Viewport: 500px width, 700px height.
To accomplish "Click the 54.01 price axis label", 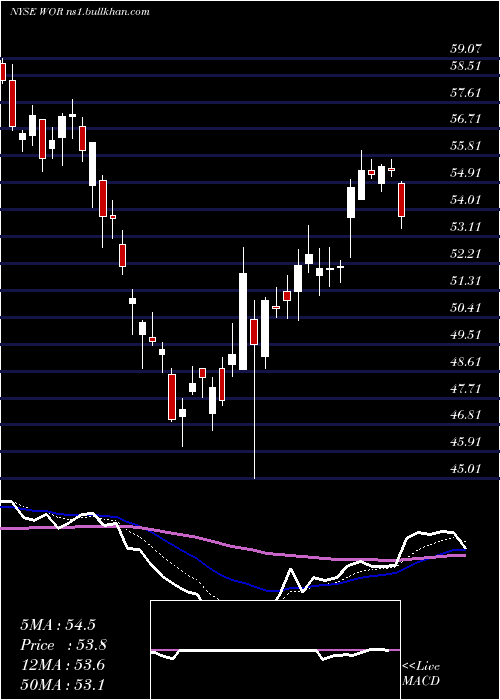I will (465, 200).
